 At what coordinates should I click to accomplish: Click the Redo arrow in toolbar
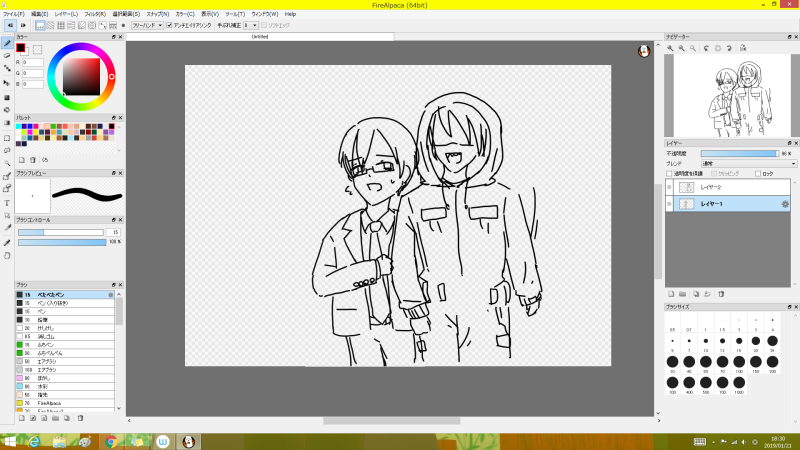22,25
